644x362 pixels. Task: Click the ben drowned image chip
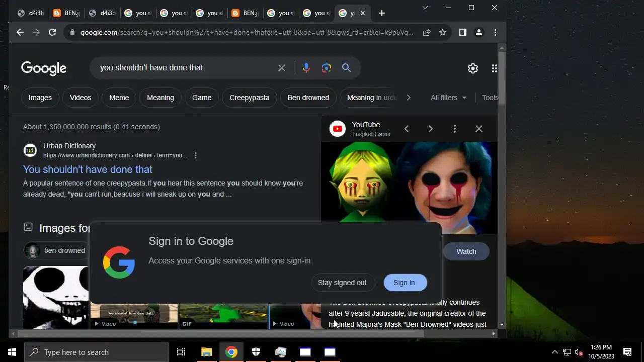pos(56,250)
